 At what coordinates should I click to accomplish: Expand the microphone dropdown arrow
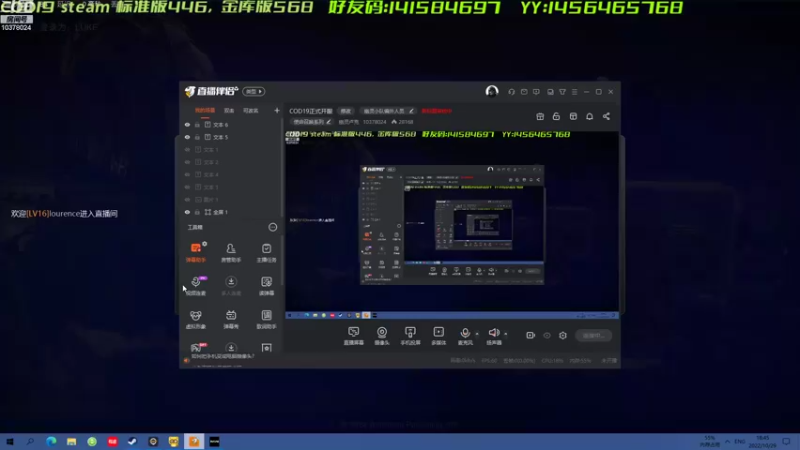(x=477, y=334)
